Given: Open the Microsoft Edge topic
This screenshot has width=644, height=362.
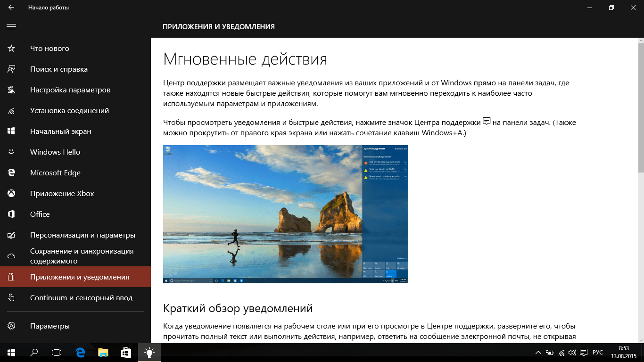Looking at the screenshot, I should (x=75, y=173).
